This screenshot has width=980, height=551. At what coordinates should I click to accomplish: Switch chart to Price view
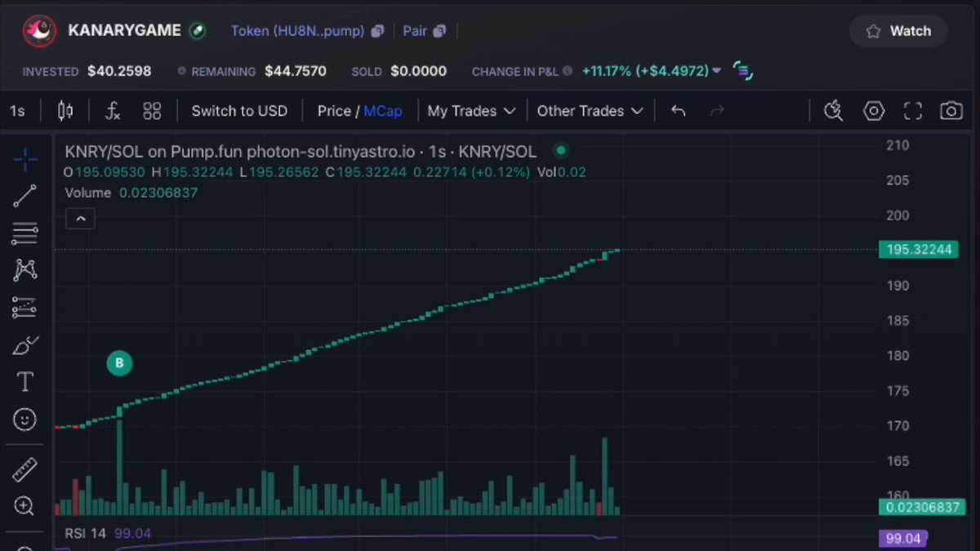coord(334,111)
